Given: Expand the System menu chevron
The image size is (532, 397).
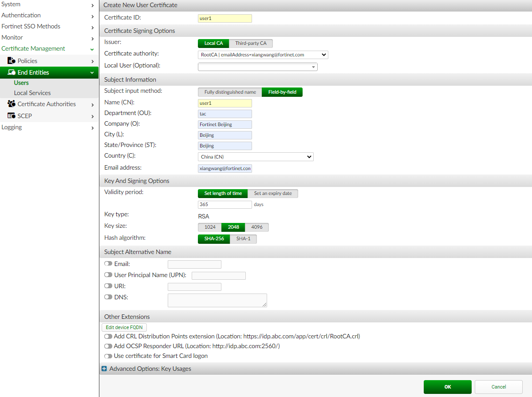Looking at the screenshot, I should tap(92, 5).
